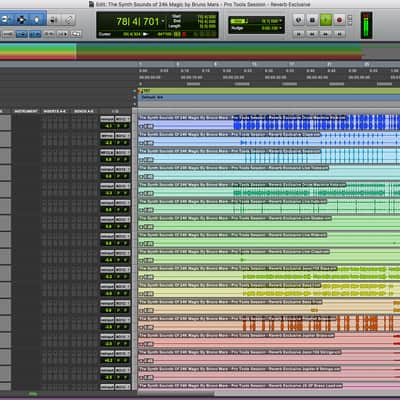
Task: Toggle the second blue button below edit tools
Action: 35,34
